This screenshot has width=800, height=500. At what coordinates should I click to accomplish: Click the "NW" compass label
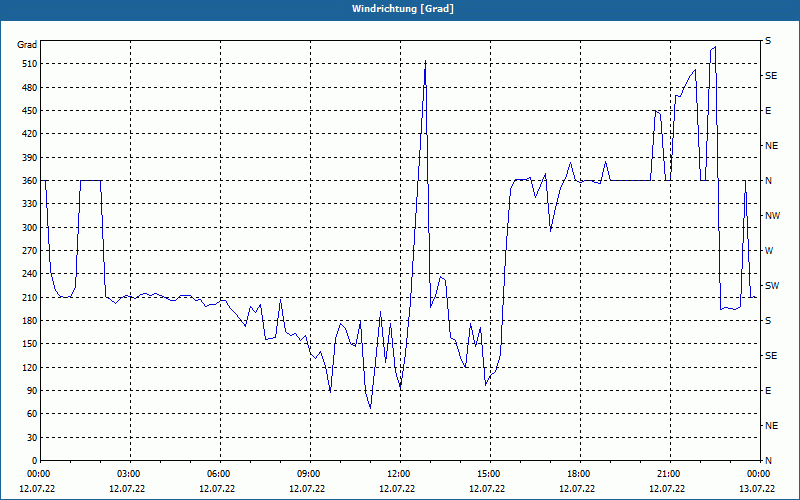coord(772,216)
